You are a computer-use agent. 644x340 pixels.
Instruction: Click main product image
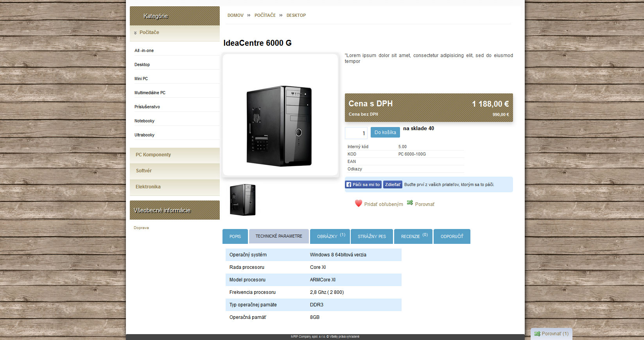280,115
